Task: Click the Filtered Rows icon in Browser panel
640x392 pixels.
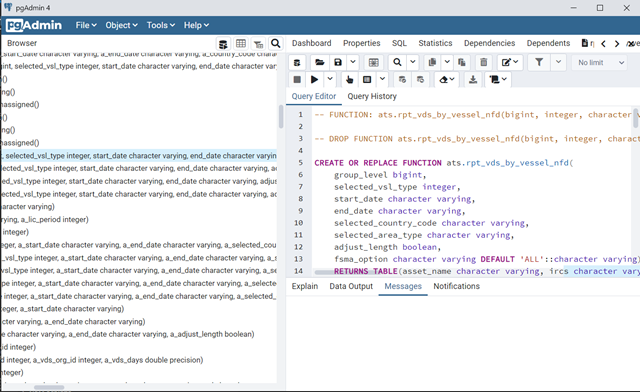Action: point(258,44)
